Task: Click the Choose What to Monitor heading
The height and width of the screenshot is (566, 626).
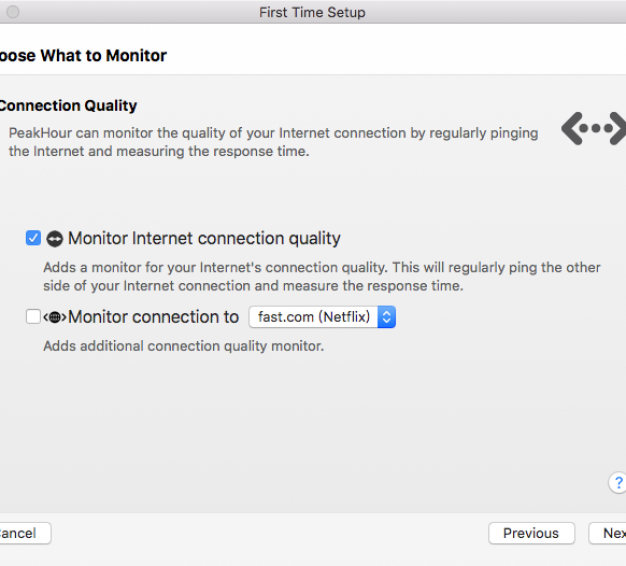Action: [x=83, y=55]
